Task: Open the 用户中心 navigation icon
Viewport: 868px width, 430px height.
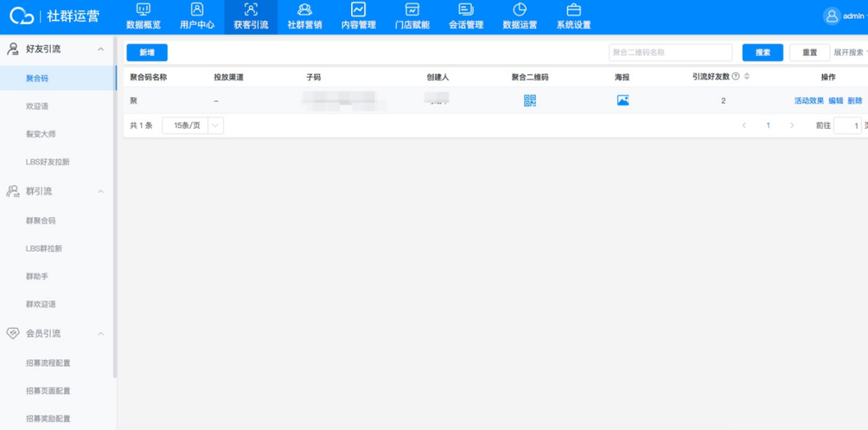Action: [x=197, y=10]
